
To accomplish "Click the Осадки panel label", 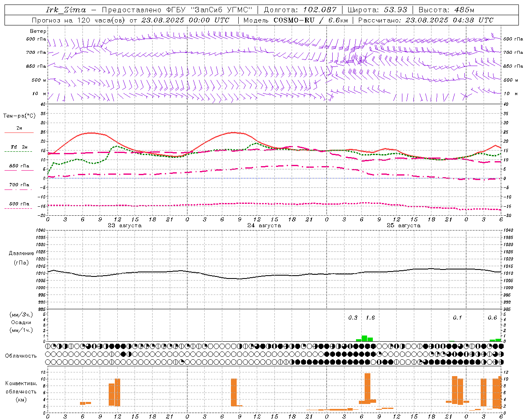I will pos(21,322).
